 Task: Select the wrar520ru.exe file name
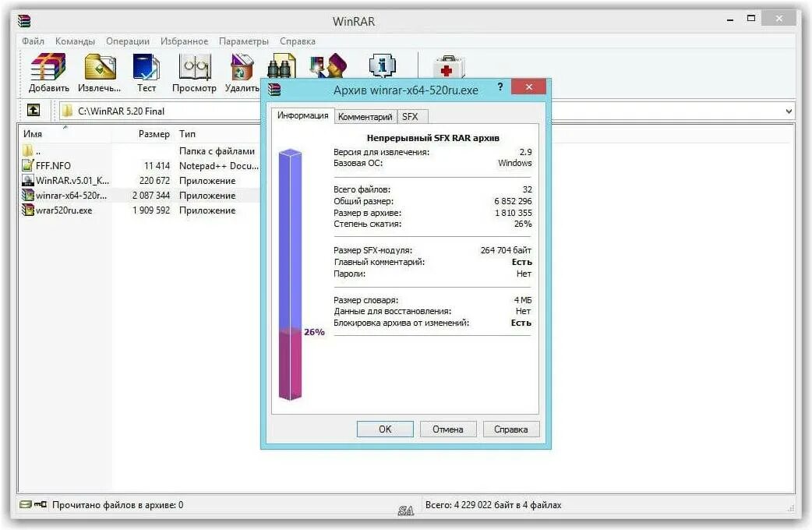(x=64, y=210)
